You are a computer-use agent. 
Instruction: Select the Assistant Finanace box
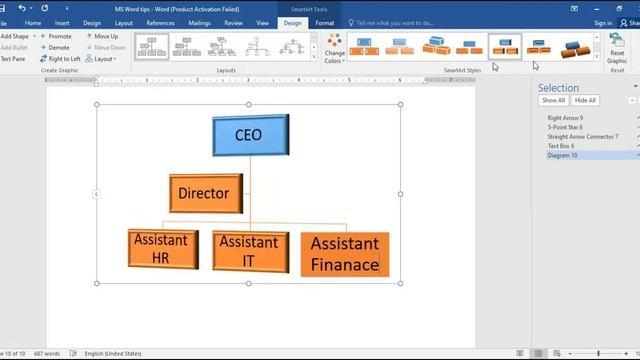click(x=345, y=254)
